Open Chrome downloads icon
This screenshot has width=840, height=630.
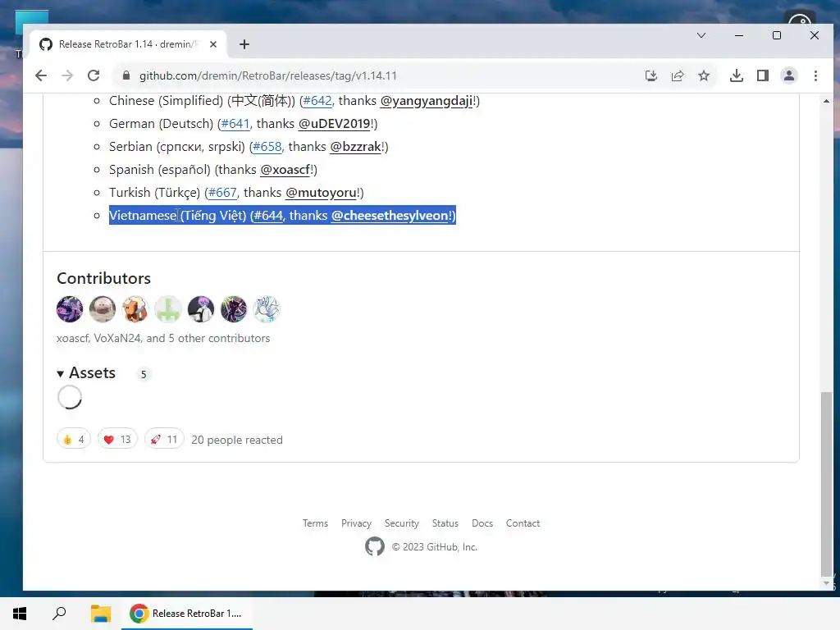coord(736,75)
